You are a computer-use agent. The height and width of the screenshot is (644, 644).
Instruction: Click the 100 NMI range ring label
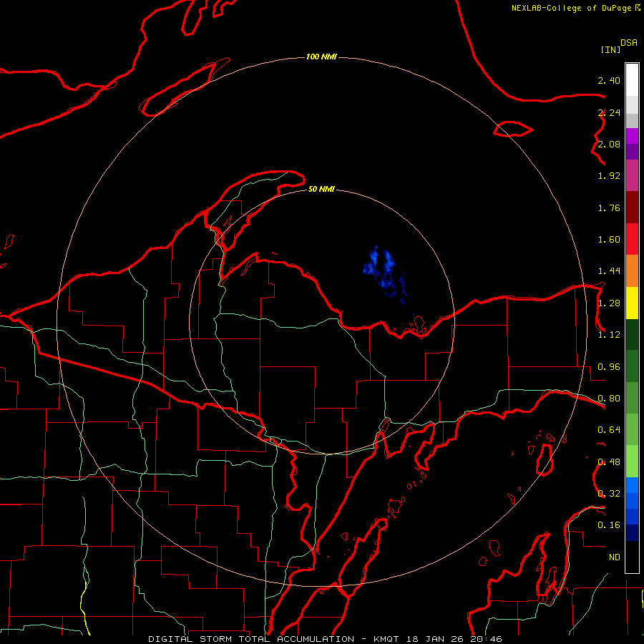pyautogui.click(x=321, y=57)
